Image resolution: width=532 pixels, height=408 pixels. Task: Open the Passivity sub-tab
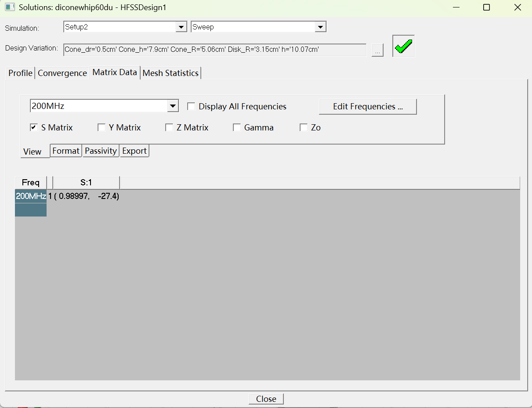coord(101,151)
